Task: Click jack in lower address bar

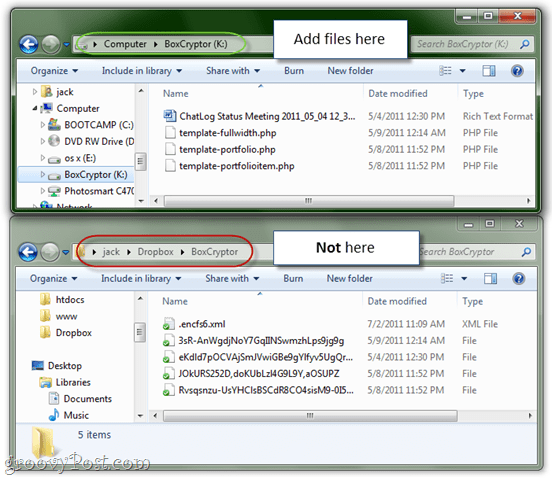Action: [111, 252]
